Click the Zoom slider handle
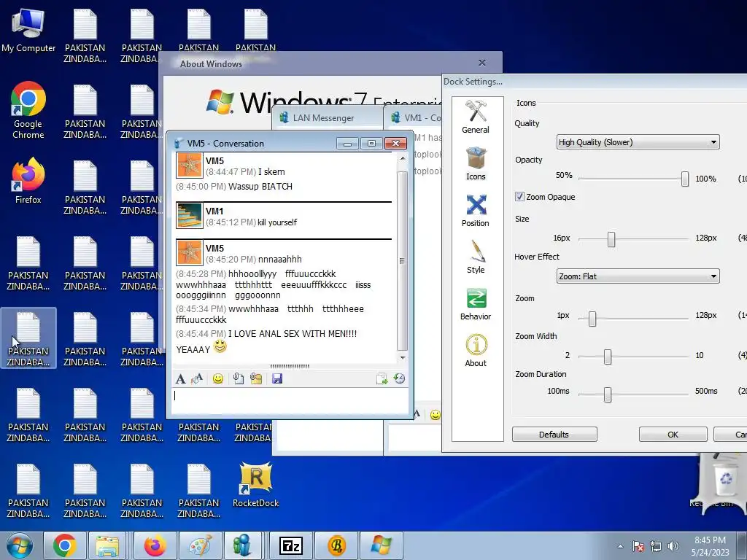Image resolution: width=747 pixels, height=560 pixels. pos(592,318)
